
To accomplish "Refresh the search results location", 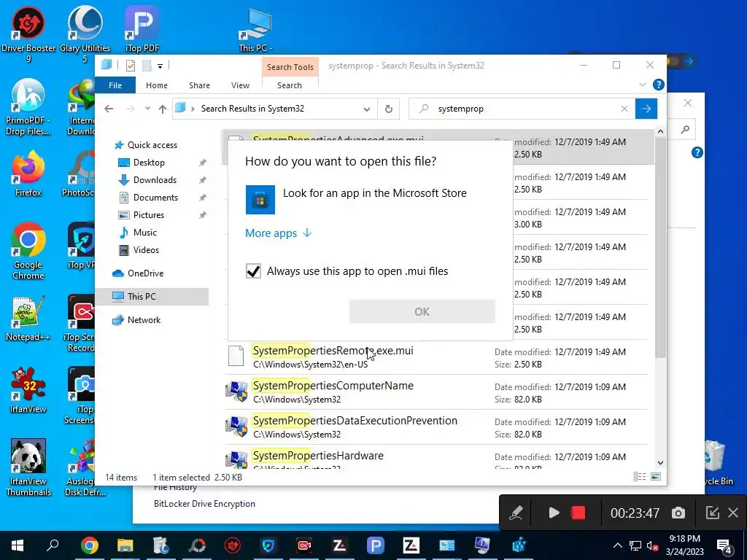I will (389, 109).
